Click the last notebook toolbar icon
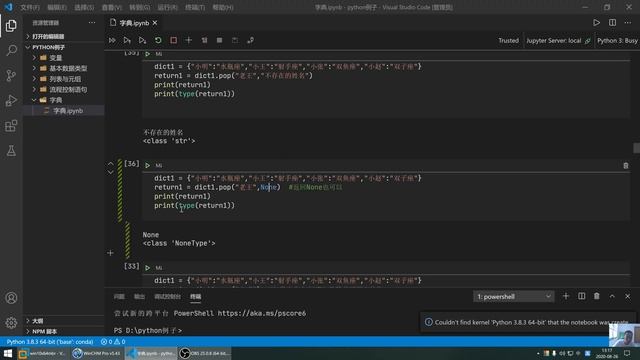 pos(250,40)
